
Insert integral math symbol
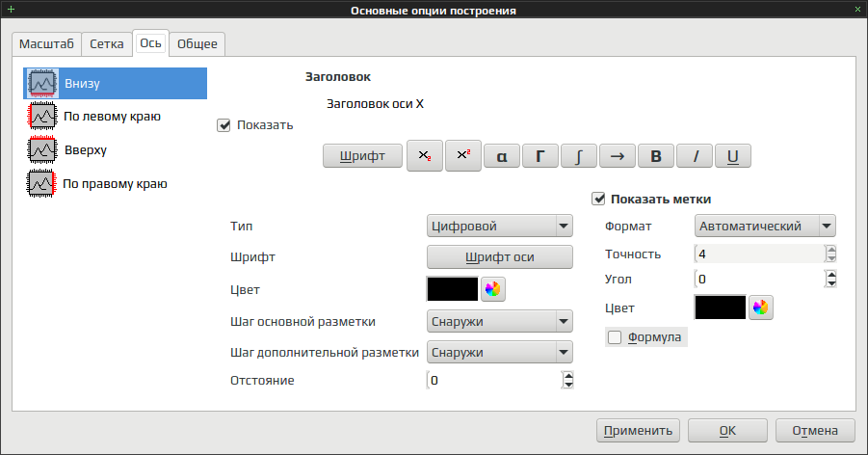point(579,156)
